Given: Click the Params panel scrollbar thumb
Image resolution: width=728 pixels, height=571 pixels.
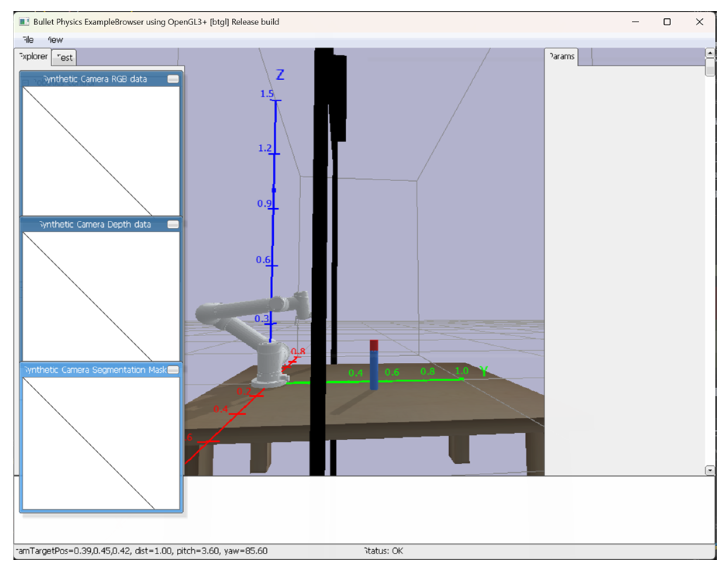Looking at the screenshot, I should click(x=709, y=67).
